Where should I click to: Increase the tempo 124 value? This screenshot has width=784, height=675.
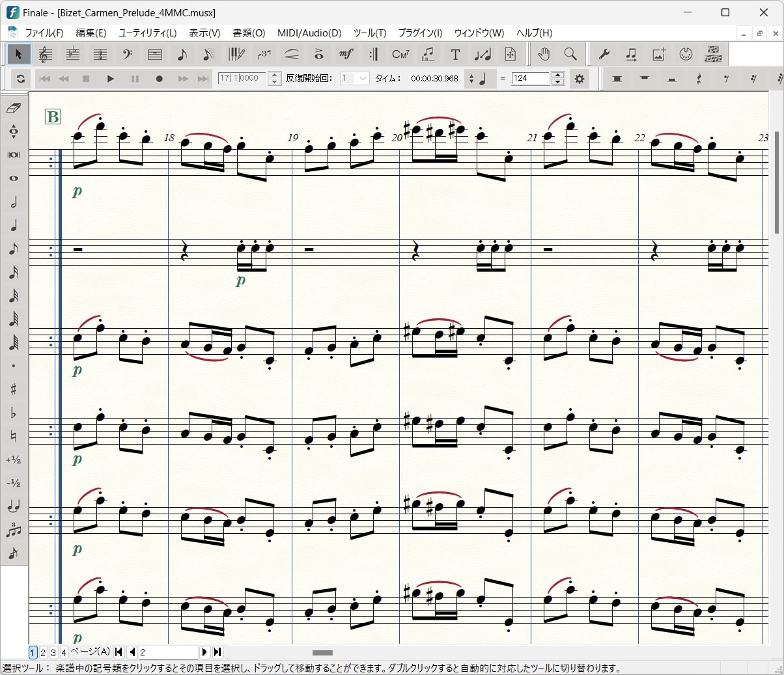point(557,75)
